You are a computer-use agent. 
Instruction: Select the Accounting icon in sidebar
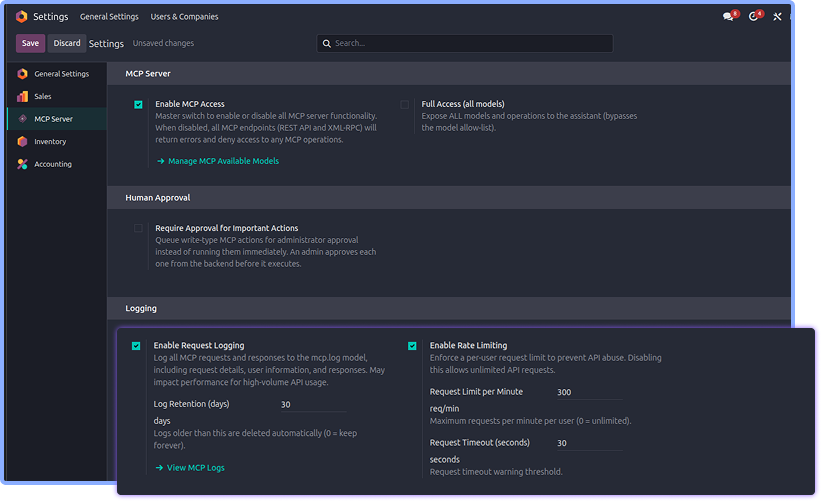(23, 164)
